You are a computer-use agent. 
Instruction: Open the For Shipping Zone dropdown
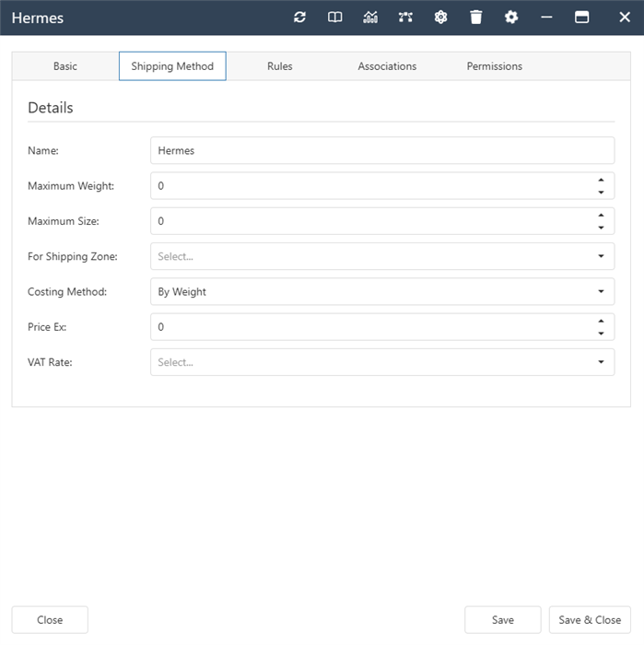[382, 256]
